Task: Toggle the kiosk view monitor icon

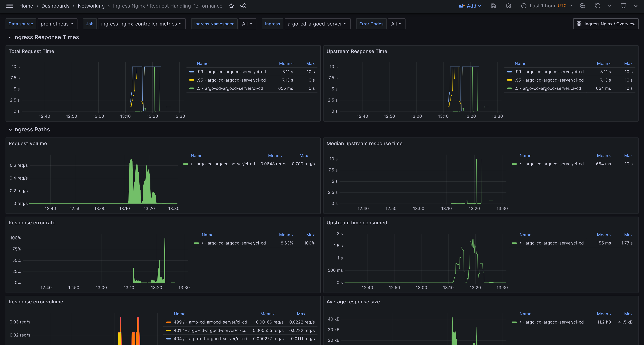Action: click(623, 6)
